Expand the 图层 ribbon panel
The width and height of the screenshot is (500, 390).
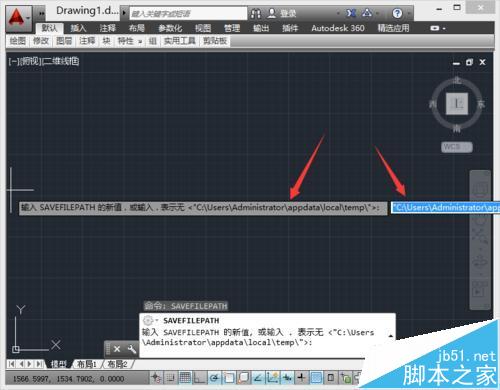click(x=64, y=41)
